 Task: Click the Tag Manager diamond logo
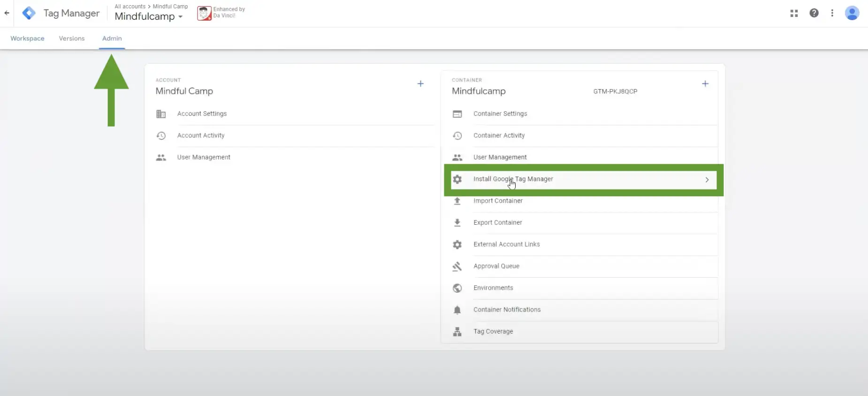pos(29,13)
